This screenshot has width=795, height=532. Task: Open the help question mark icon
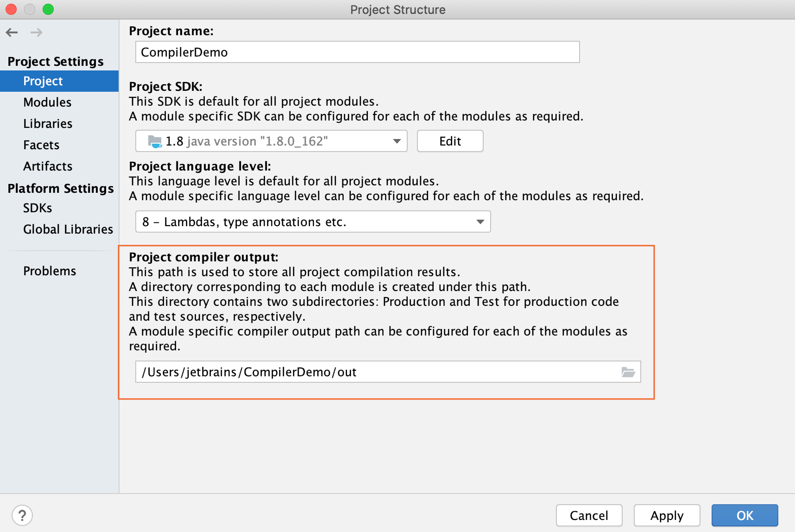[x=23, y=515]
